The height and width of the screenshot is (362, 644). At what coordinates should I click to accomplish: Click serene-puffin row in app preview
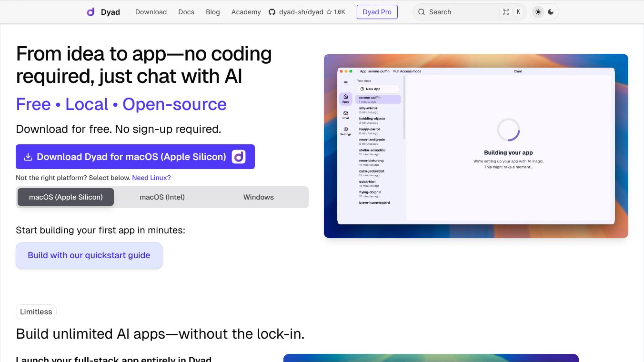(x=378, y=100)
